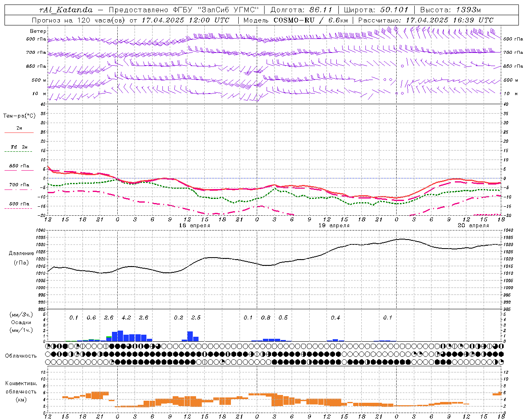525x420 pixels.
Task: Click the Td 2м dew point legend entry
Action: (x=19, y=147)
